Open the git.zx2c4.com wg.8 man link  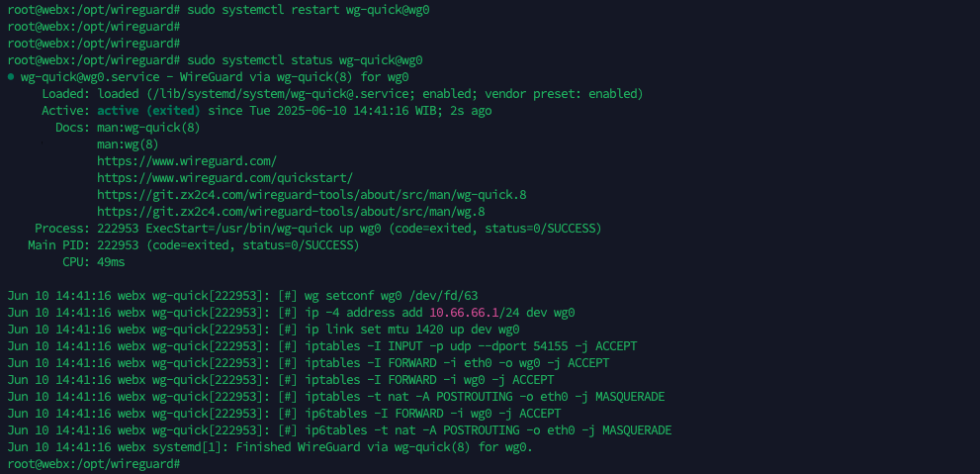(291, 212)
